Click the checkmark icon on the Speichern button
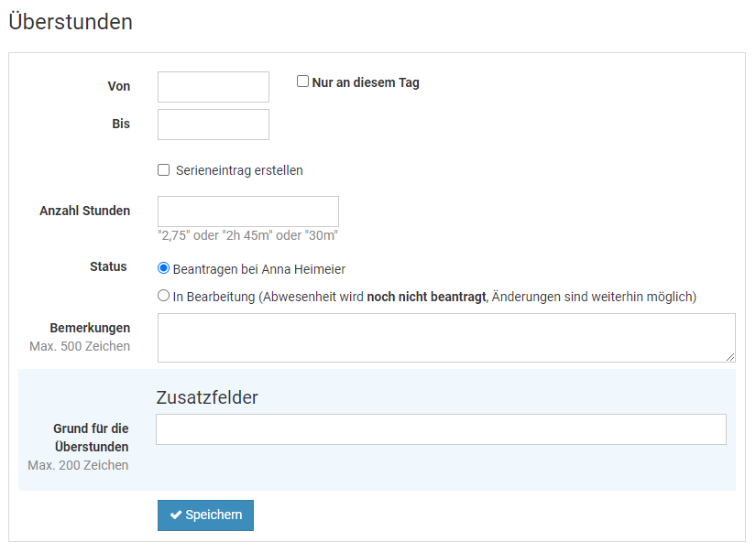 click(x=176, y=515)
